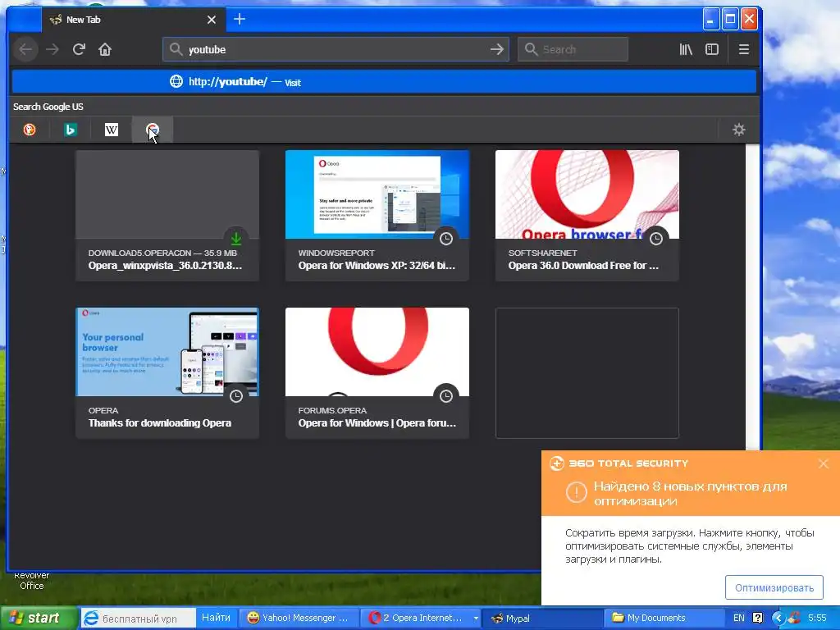Click the Найдено 8 новых пунктов notification text
The height and width of the screenshot is (630, 840).
tap(690, 493)
